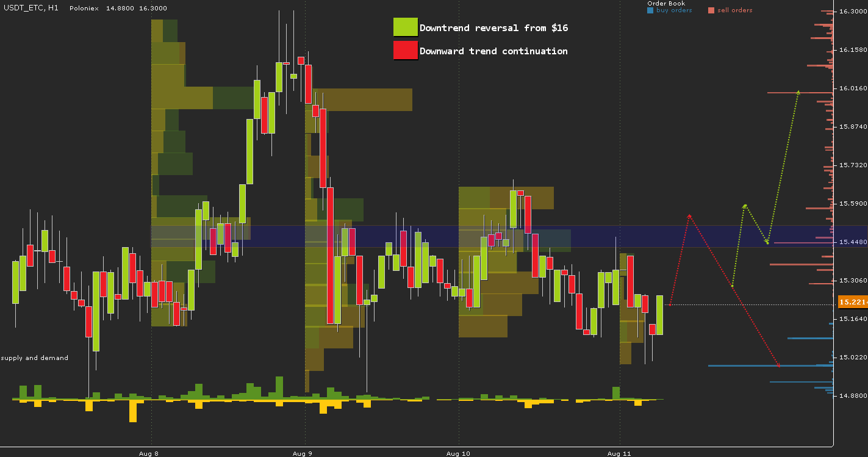Click the 'supply and demand' label

pos(35,358)
